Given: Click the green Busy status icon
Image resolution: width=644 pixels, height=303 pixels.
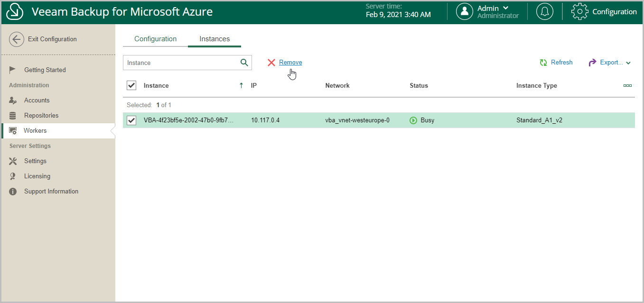Looking at the screenshot, I should [413, 120].
